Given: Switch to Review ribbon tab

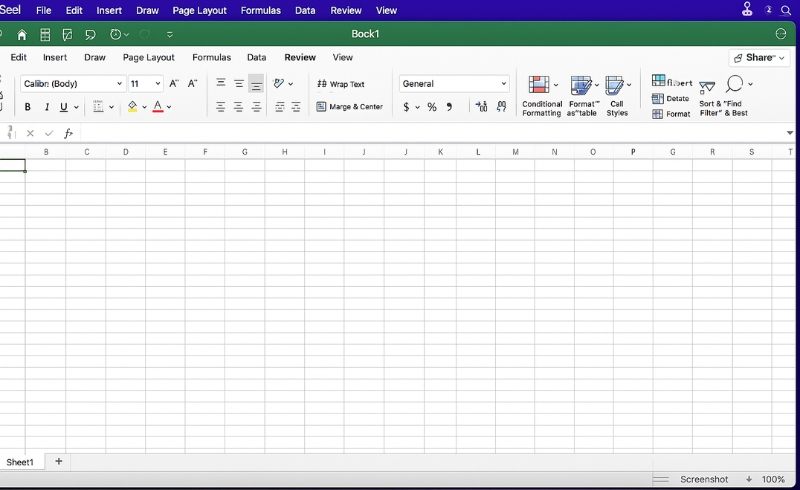Looking at the screenshot, I should (300, 58).
